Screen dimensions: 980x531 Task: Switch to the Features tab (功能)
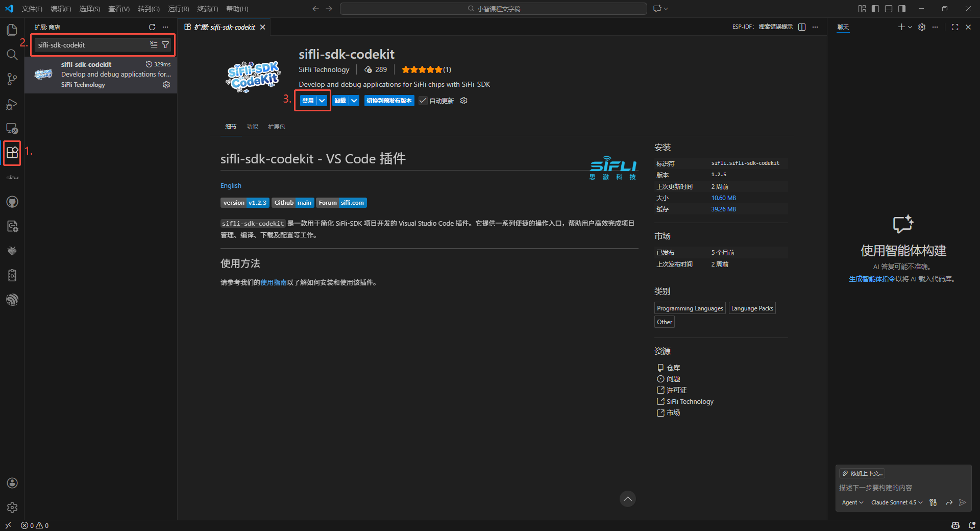[x=252, y=127]
